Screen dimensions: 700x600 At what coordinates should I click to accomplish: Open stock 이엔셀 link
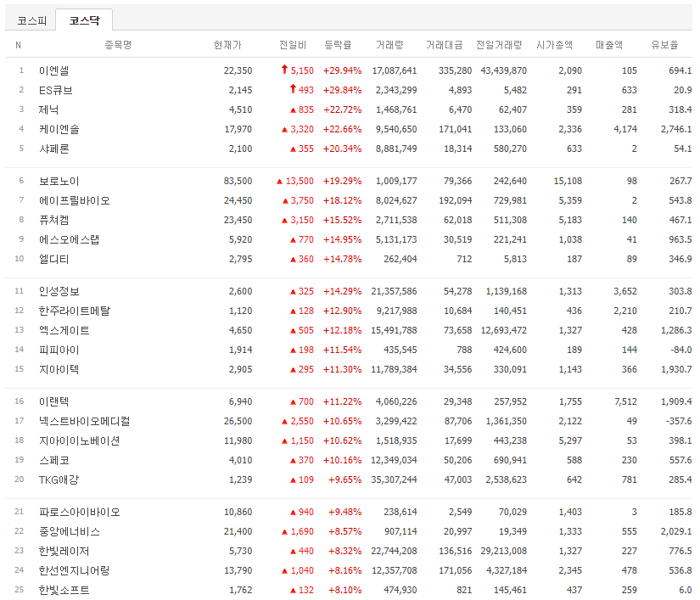[54, 70]
